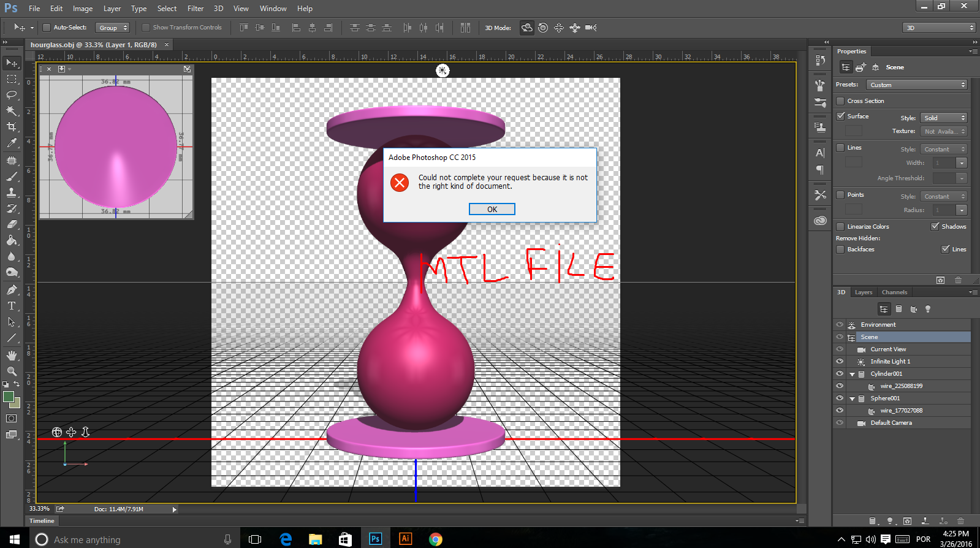Screen dimensions: 980x548
Task: Select the Lasso tool
Action: coord(12,95)
